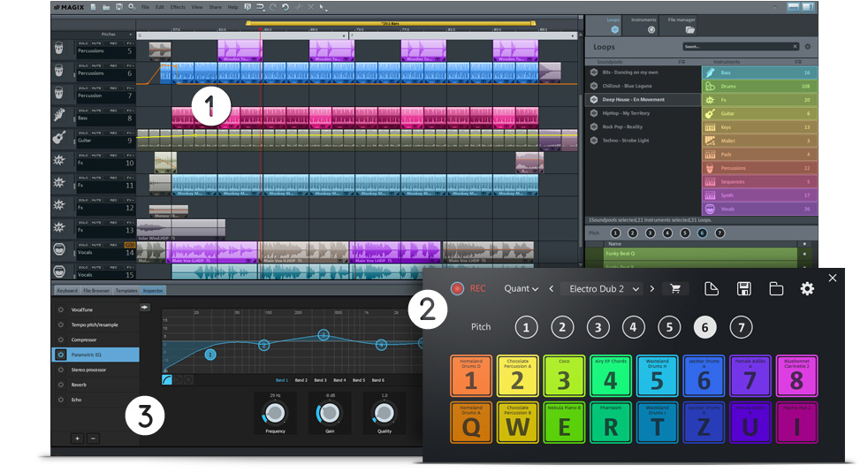Select the Percussions instrument category

pos(759,168)
